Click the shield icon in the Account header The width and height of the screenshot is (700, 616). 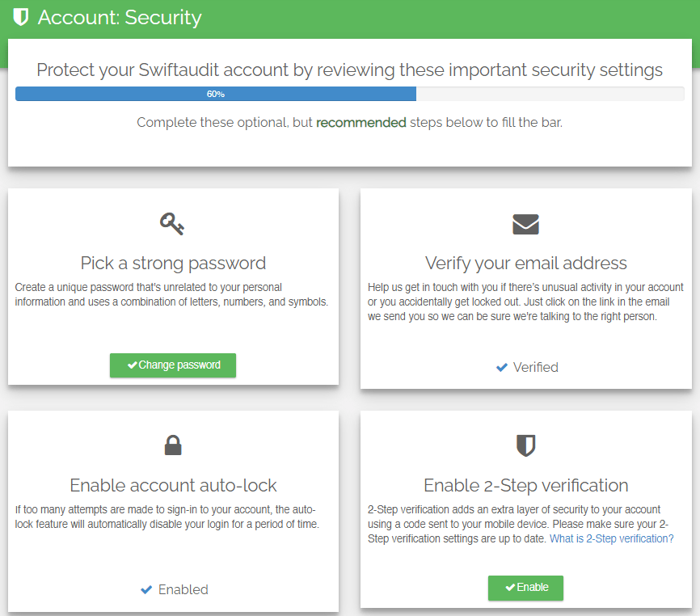pos(21,18)
